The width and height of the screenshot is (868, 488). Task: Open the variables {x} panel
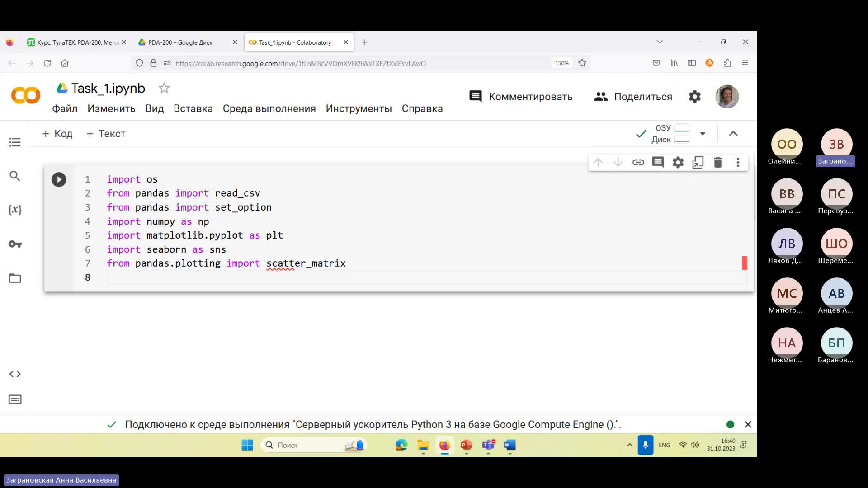tap(15, 210)
